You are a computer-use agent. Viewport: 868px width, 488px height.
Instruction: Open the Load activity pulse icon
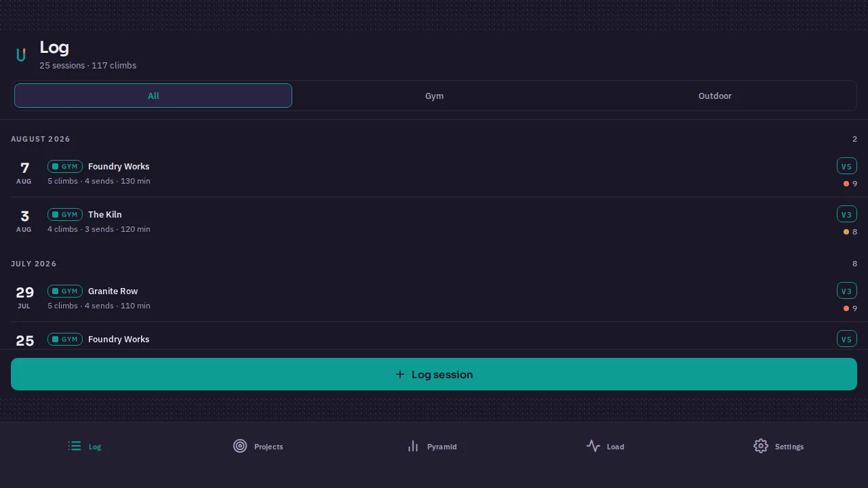(593, 446)
